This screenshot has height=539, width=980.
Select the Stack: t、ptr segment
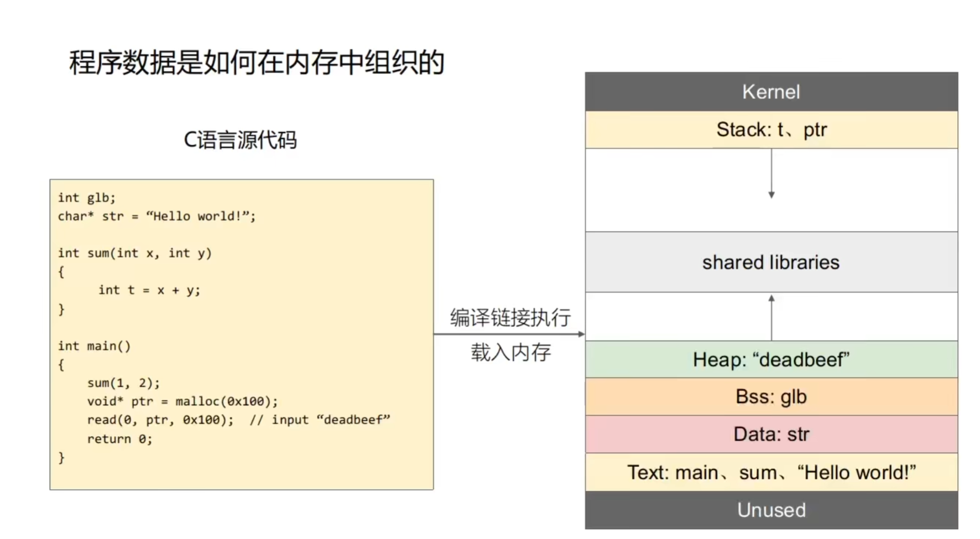tap(772, 129)
